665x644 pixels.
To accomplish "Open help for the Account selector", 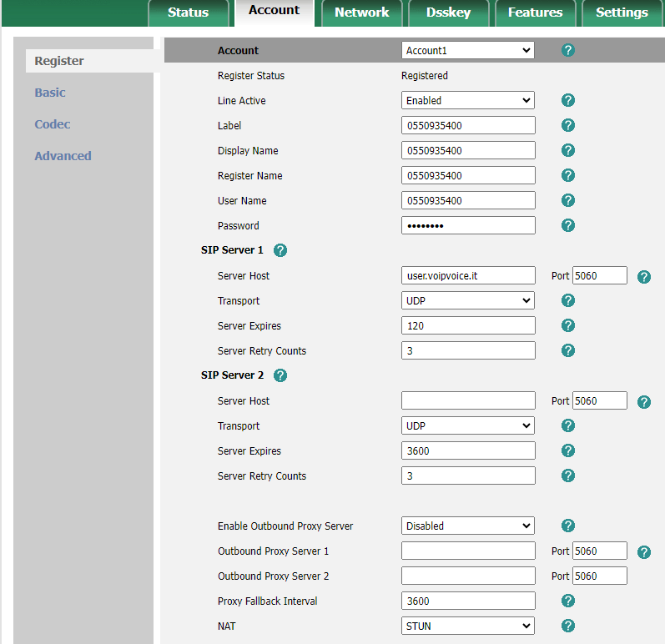I will [568, 50].
